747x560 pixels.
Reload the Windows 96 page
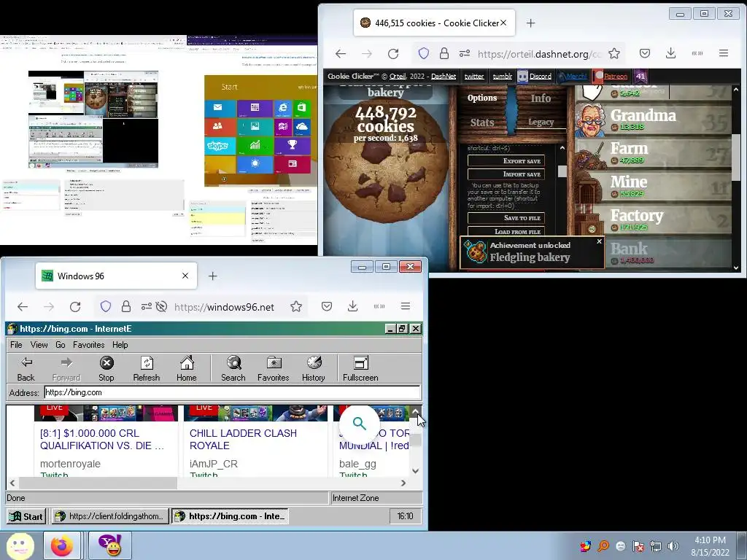(75, 307)
